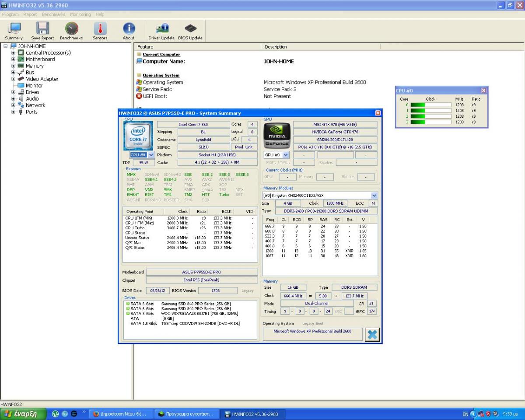Click the Socket H1 (LGA1156) platform field
The image size is (525, 420).
pos(217,155)
